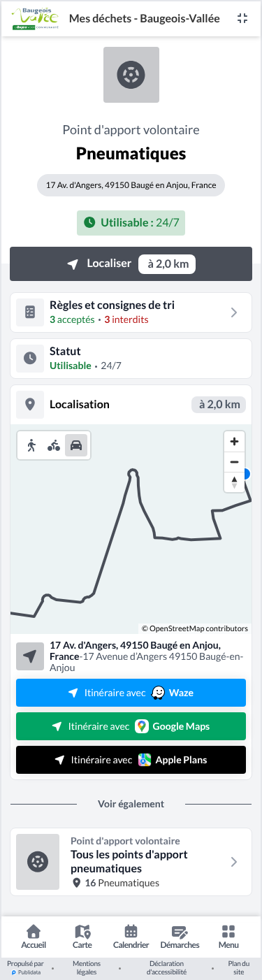This screenshot has width=262, height=980.
Task: Reset map bearing with compass arrow
Action: click(x=234, y=482)
